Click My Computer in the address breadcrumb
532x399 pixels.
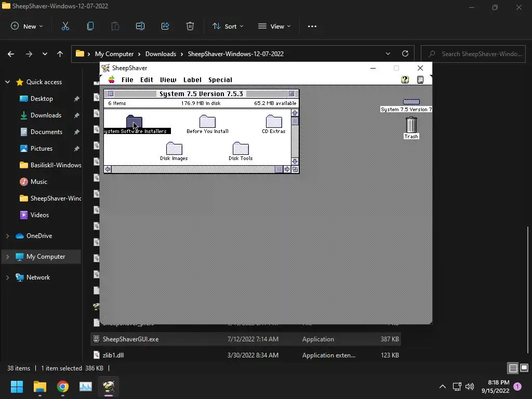[x=114, y=54]
